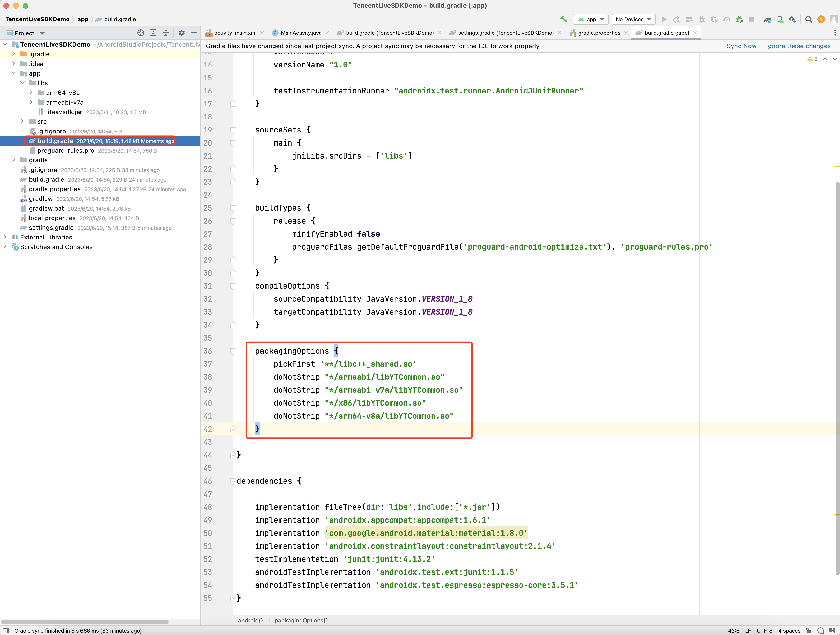The image size is (840, 635).
Task: Click the Search Everywhere magnifier icon
Action: pos(808,19)
